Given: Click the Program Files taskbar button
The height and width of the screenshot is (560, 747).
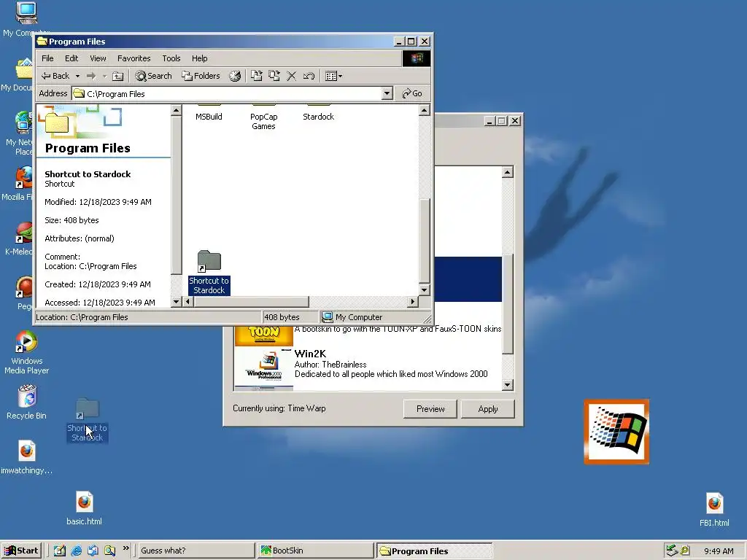Looking at the screenshot, I should coord(434,551).
